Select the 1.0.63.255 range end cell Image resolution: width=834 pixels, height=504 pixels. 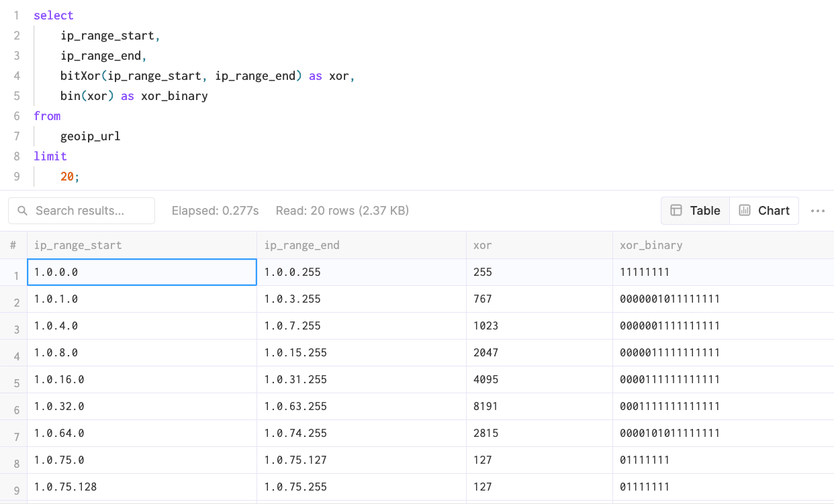coord(295,406)
